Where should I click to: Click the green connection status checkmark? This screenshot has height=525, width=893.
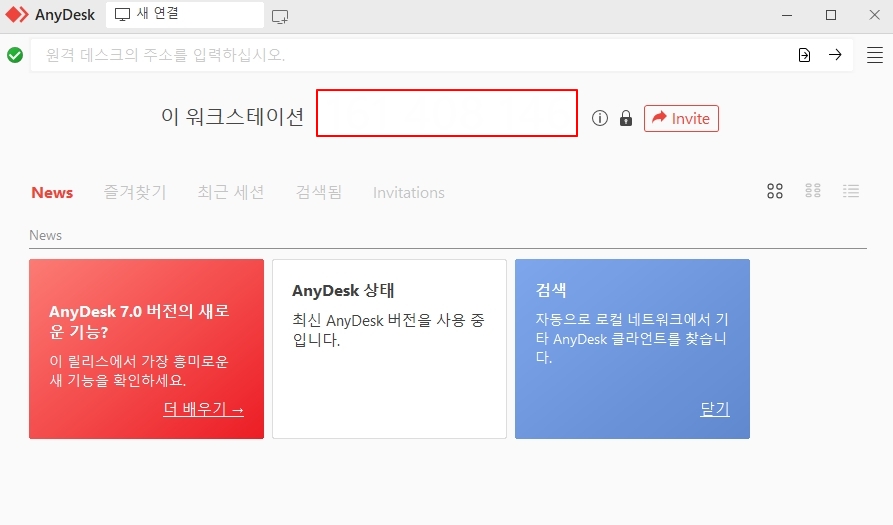(x=15, y=55)
